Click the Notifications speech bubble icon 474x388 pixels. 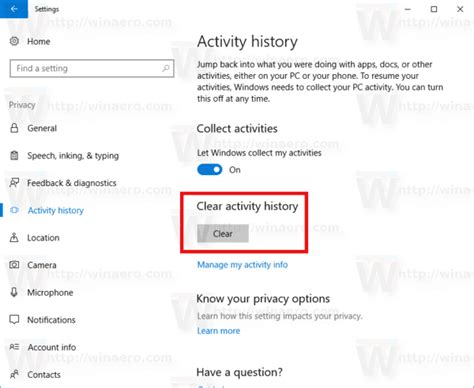point(14,319)
